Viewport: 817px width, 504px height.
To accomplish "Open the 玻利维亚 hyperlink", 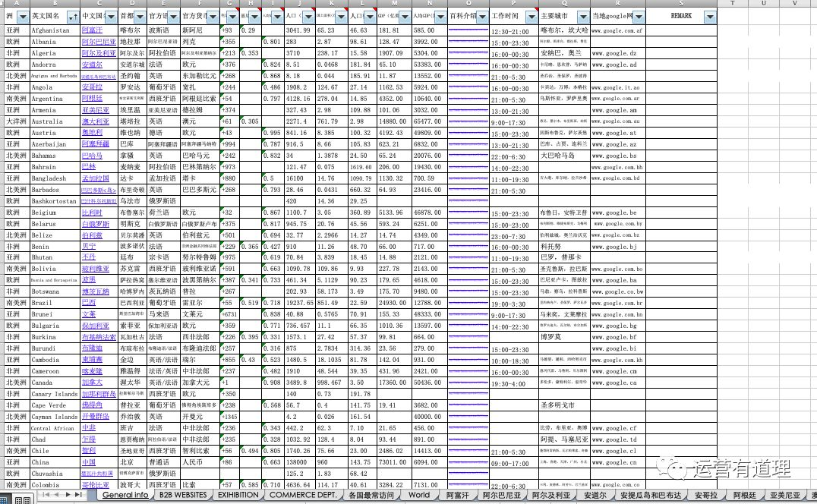I will (96, 269).
